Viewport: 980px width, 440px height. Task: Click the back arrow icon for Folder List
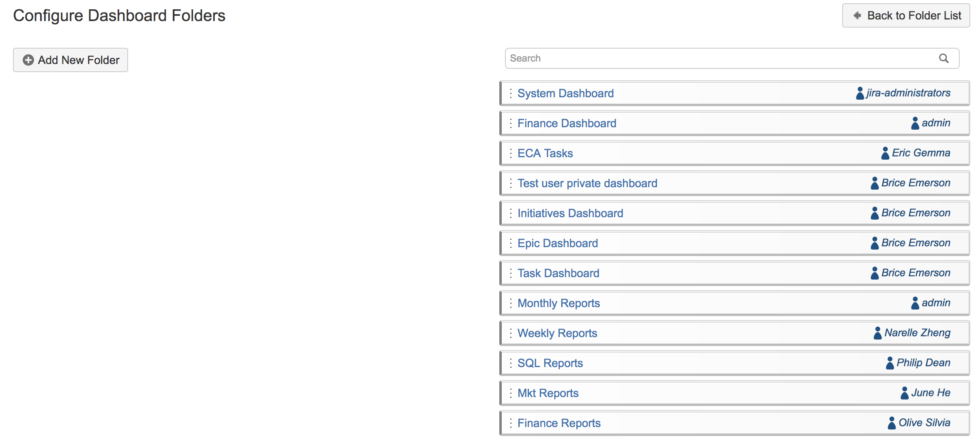coord(857,15)
